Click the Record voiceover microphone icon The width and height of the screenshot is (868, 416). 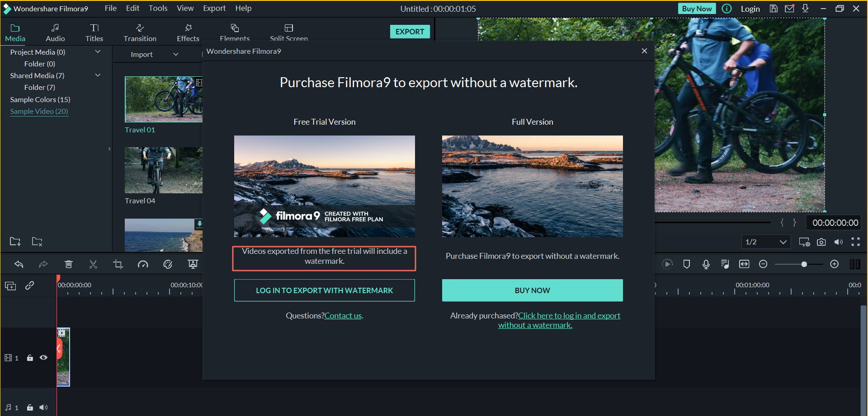coord(706,264)
